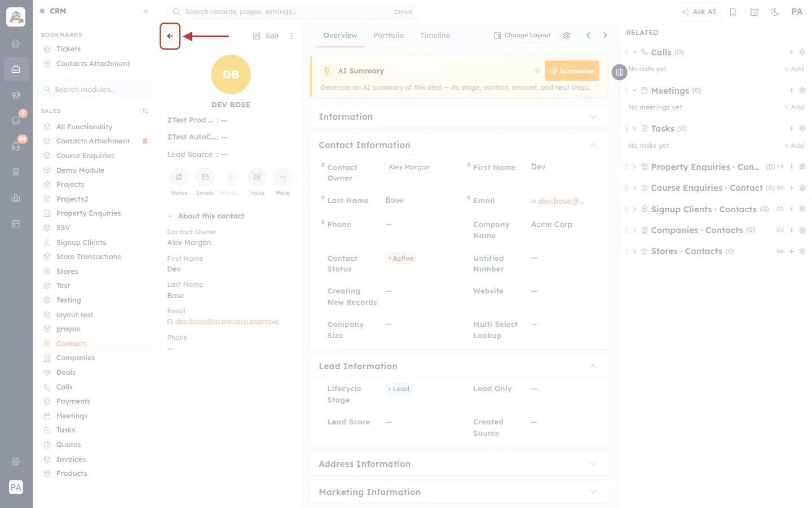The height and width of the screenshot is (508, 812).
Task: Open the Companies module in sidebar
Action: [76, 358]
